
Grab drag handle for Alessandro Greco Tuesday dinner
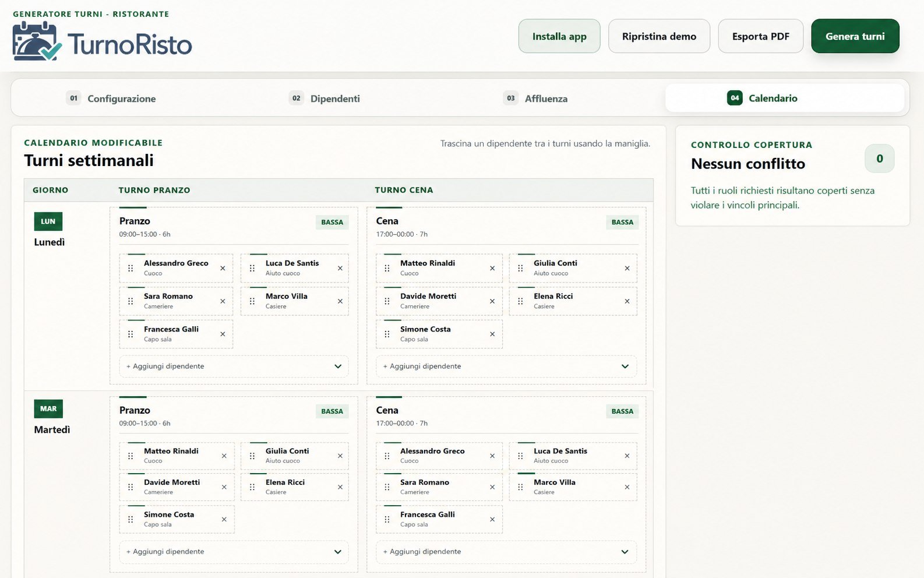click(387, 456)
